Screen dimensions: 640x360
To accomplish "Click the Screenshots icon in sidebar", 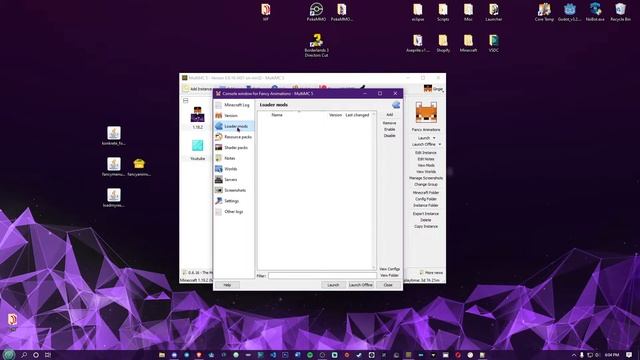I will pyautogui.click(x=219, y=190).
